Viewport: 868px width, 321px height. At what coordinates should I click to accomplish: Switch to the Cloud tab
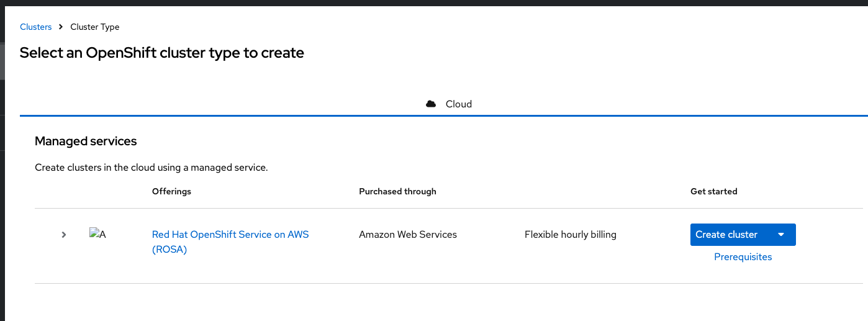(458, 104)
